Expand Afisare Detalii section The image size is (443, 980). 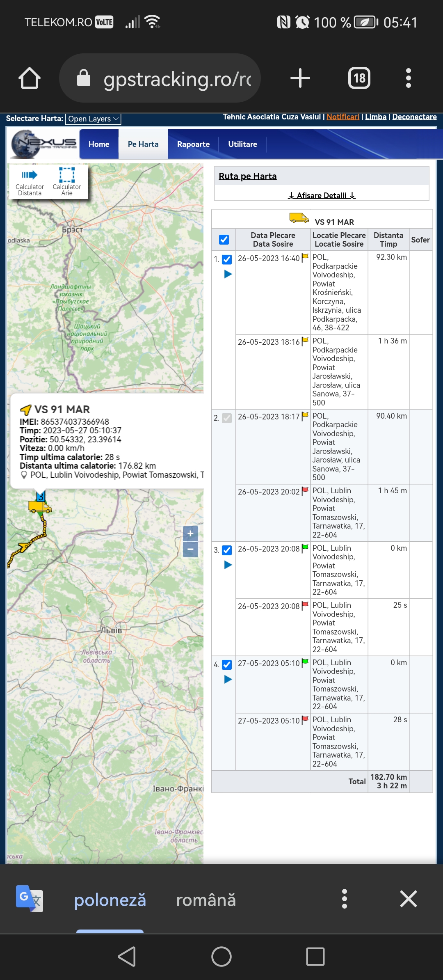pos(322,195)
